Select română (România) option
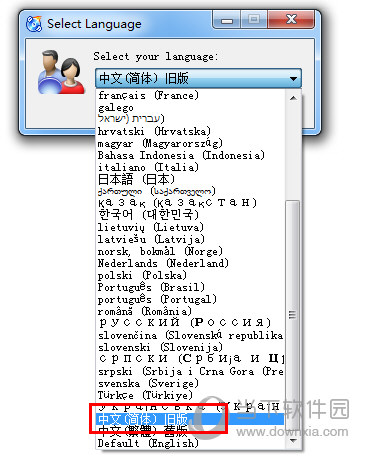This screenshot has height=461, width=373. [191, 311]
